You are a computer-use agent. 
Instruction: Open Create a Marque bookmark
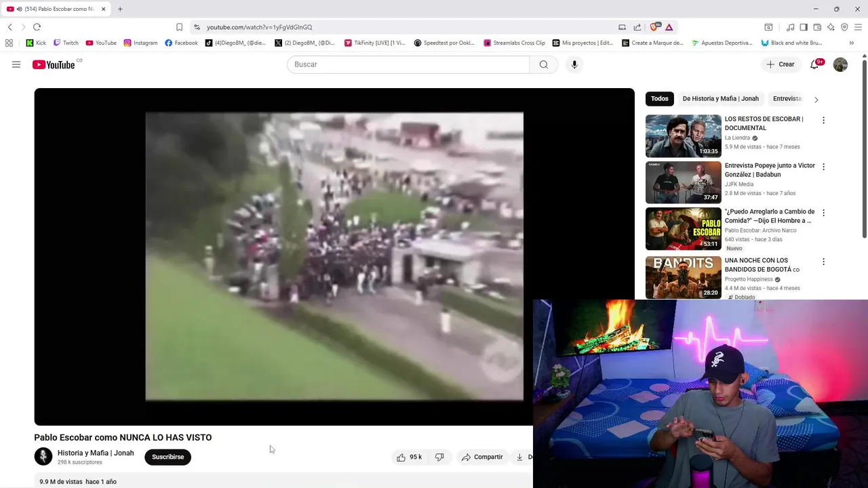point(652,43)
